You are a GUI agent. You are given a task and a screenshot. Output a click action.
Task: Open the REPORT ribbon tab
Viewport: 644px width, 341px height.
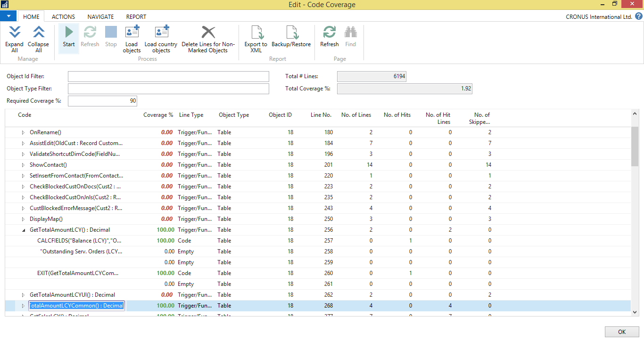click(x=136, y=16)
